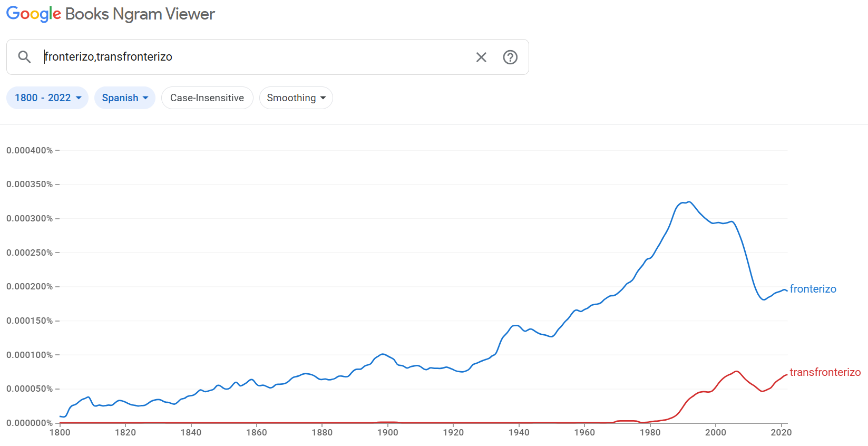This screenshot has width=868, height=446.
Task: Click the search magnifier icon
Action: 24,57
